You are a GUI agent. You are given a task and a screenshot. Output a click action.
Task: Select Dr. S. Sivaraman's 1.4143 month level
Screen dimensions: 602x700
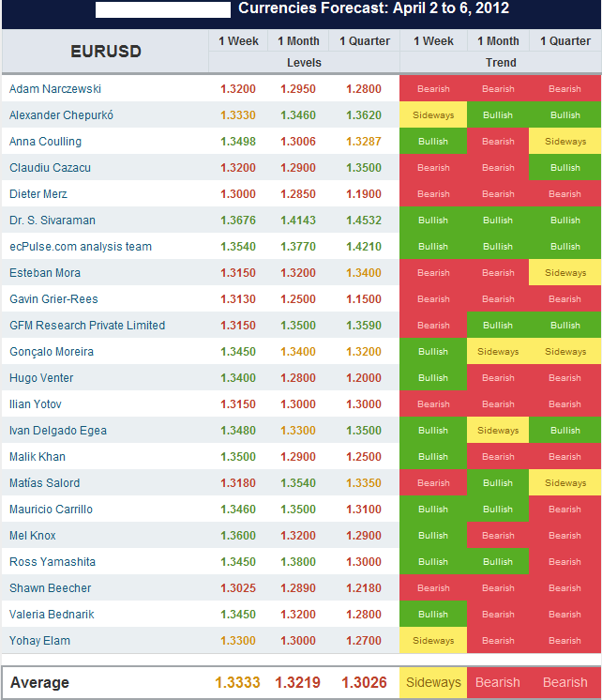(x=298, y=221)
